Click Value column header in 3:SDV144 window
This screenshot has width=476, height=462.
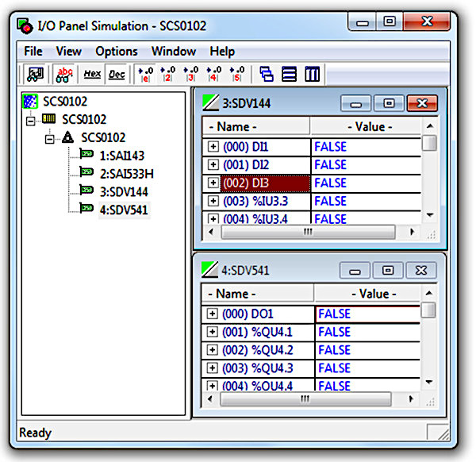click(x=366, y=126)
